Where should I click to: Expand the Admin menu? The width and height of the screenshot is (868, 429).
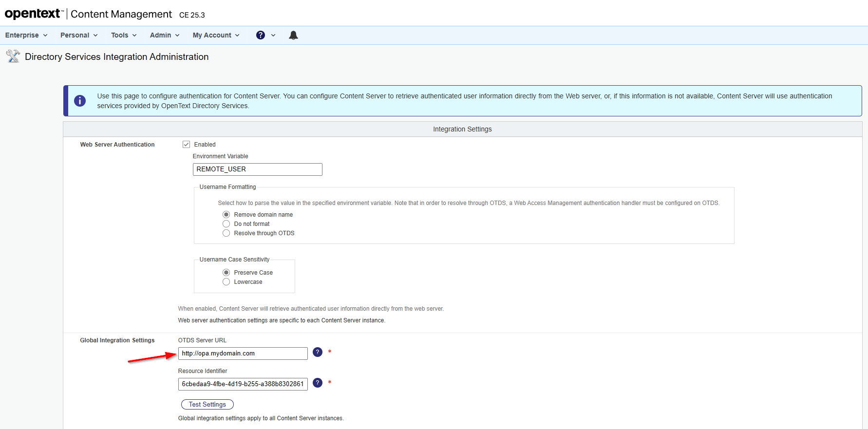pos(165,35)
